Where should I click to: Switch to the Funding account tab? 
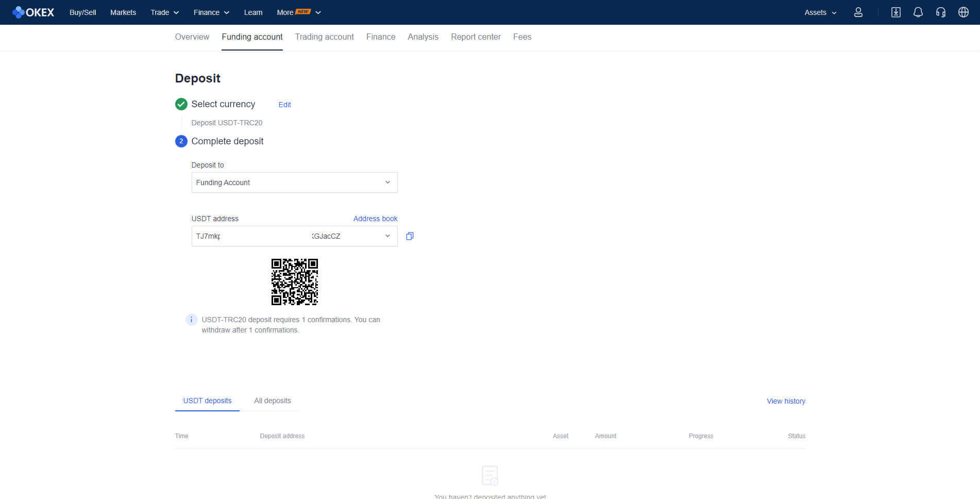pos(252,37)
